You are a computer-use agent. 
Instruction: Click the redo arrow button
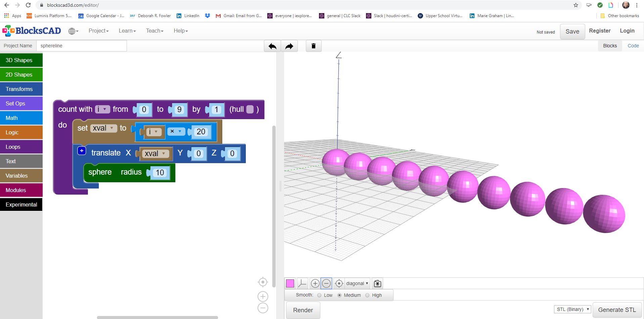(289, 46)
